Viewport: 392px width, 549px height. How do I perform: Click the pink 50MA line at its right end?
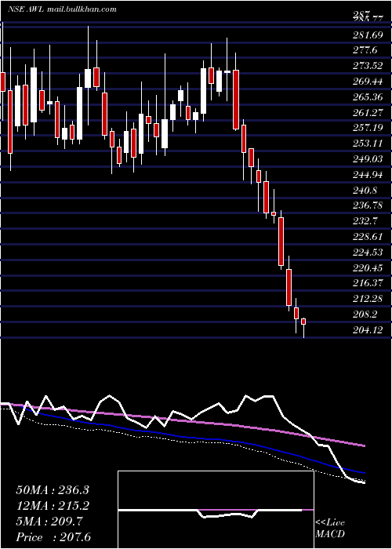(364, 446)
